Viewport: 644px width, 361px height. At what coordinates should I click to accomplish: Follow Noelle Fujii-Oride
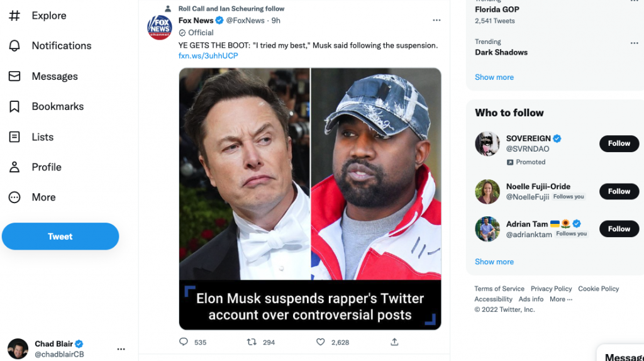(619, 191)
